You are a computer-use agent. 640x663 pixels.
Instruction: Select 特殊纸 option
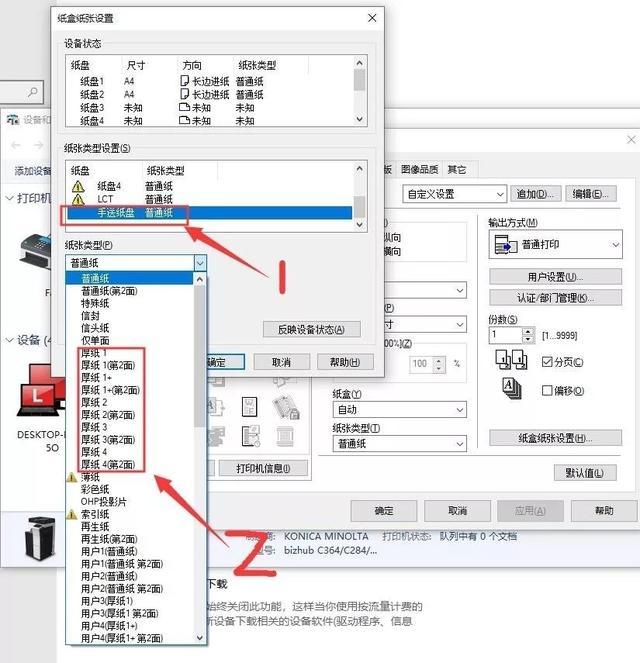point(95,303)
